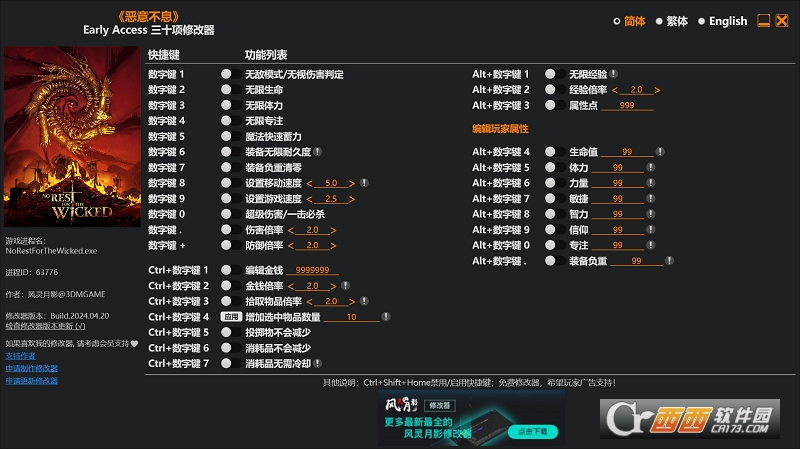Click info icon beside 拾取物品倍率
Viewport: 800px width, 449px height.
tap(364, 301)
